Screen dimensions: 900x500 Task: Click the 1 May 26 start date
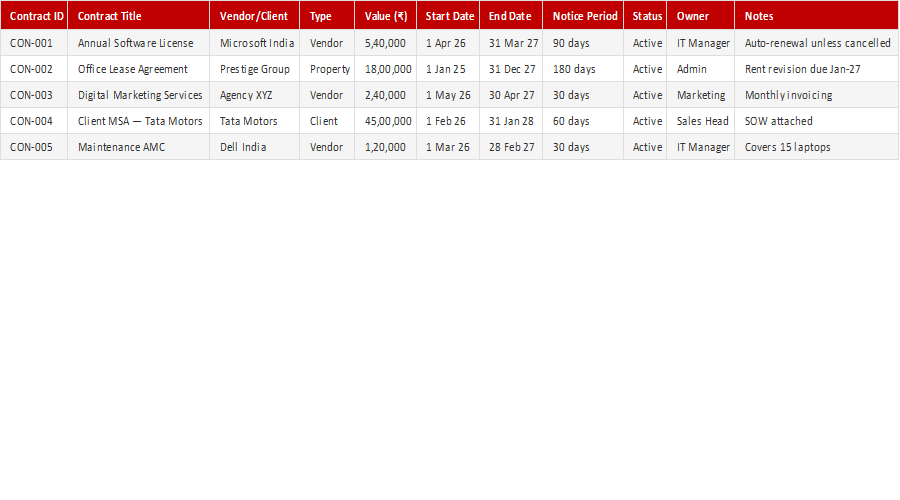tap(448, 95)
